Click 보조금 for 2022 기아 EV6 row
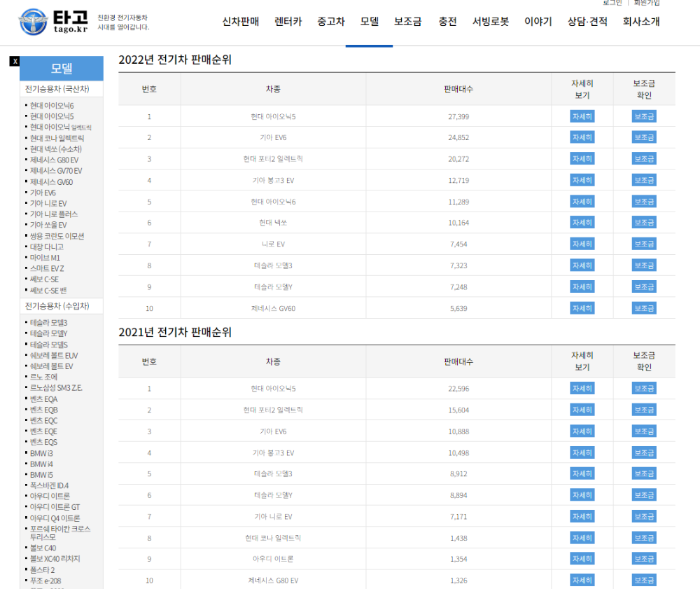This screenshot has width=700, height=589. coord(644,137)
